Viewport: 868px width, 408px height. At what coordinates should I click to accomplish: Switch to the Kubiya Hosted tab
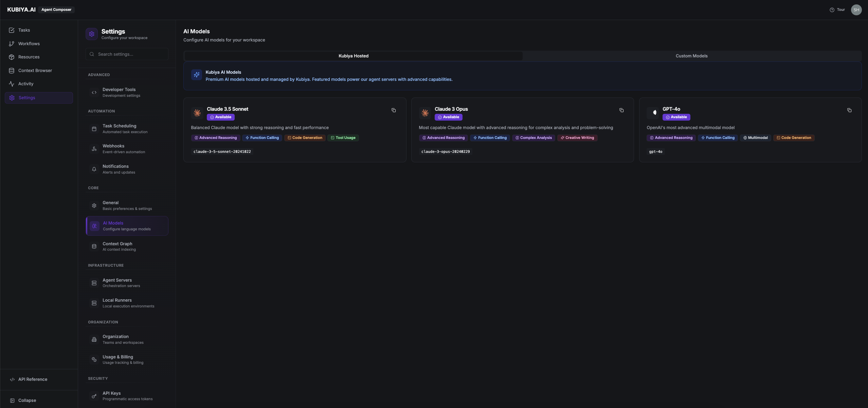[x=353, y=56]
